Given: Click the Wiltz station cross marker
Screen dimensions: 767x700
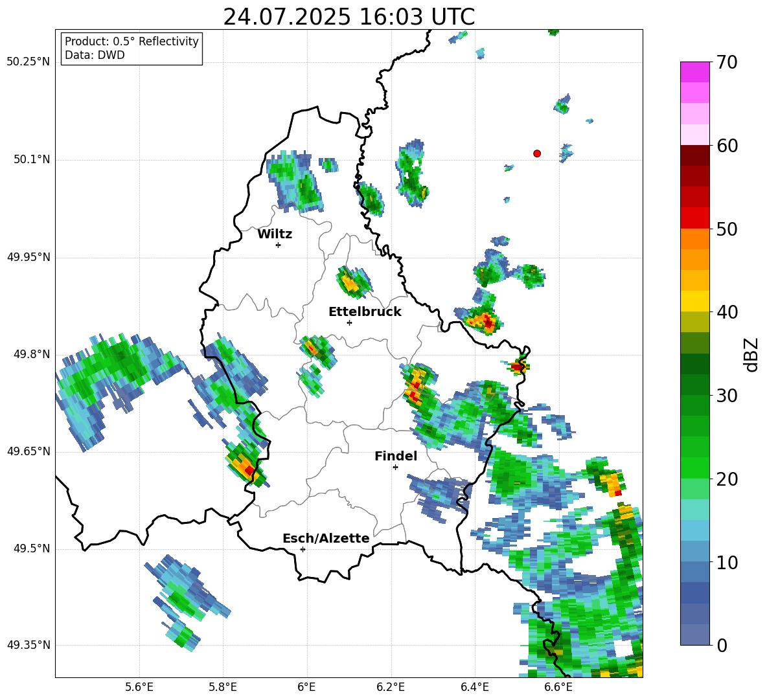Looking at the screenshot, I should pos(278,245).
